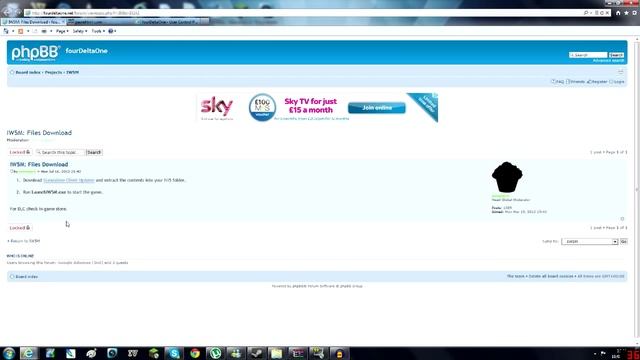Click the report post icon
Viewport: 640px width, 360px height.
coord(622,219)
